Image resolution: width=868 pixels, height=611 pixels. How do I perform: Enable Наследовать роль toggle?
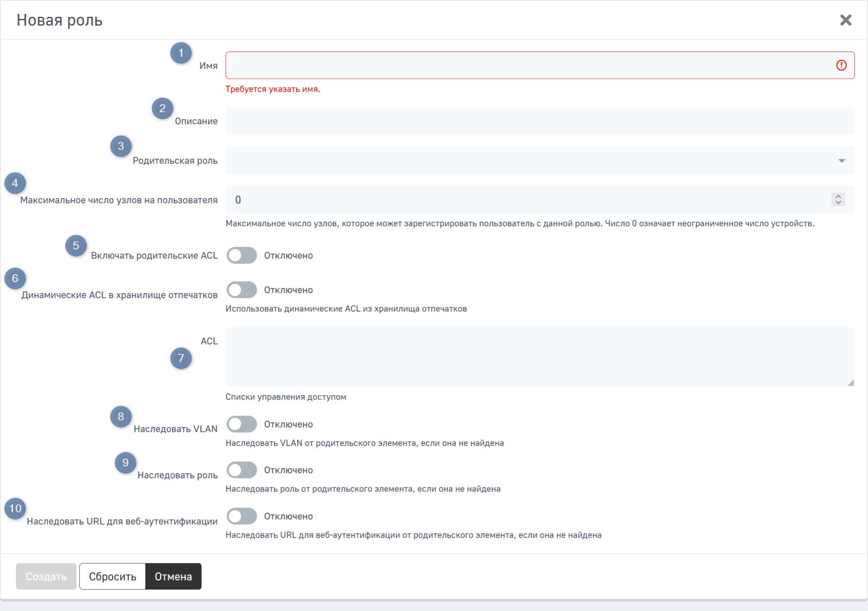tap(242, 470)
